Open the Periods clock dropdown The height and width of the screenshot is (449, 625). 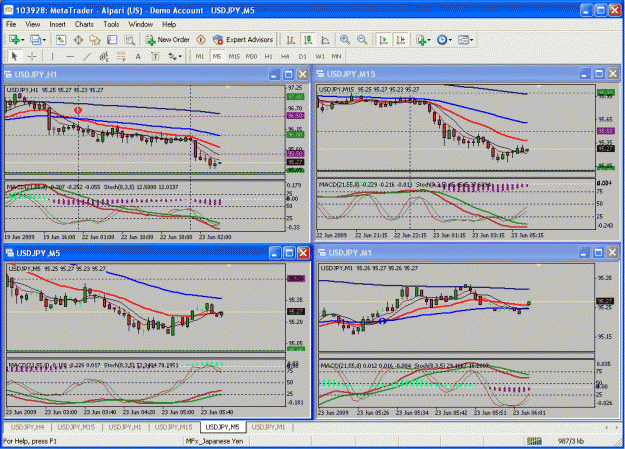[444, 39]
